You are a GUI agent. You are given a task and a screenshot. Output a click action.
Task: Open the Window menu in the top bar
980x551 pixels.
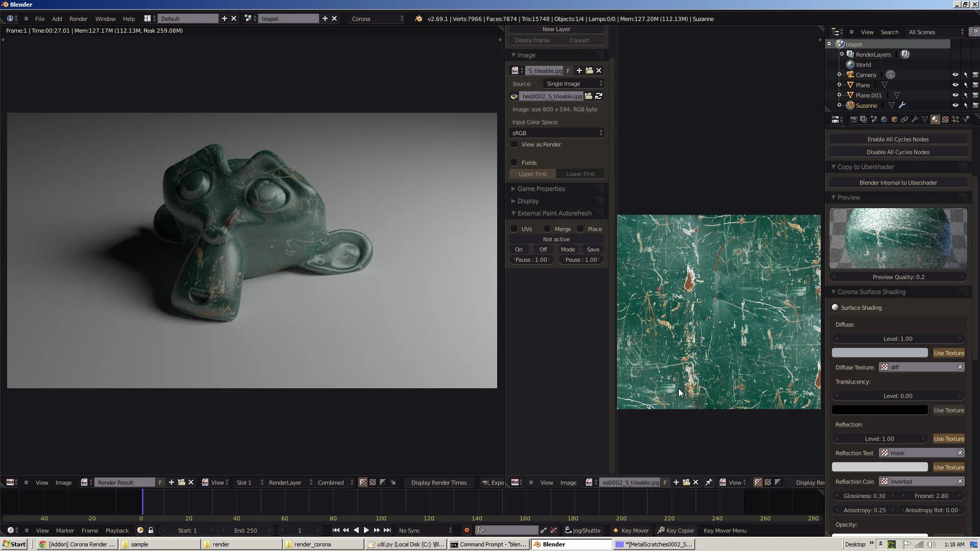pos(105,19)
